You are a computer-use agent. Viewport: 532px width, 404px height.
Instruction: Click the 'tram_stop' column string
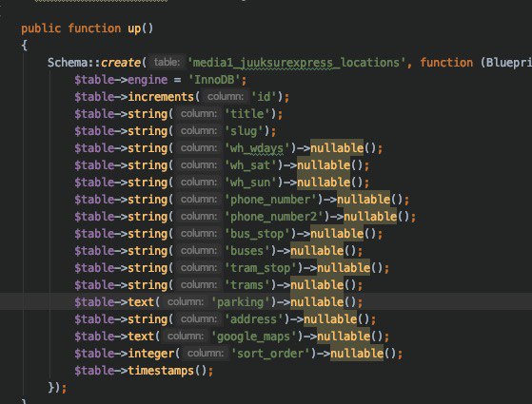261,268
